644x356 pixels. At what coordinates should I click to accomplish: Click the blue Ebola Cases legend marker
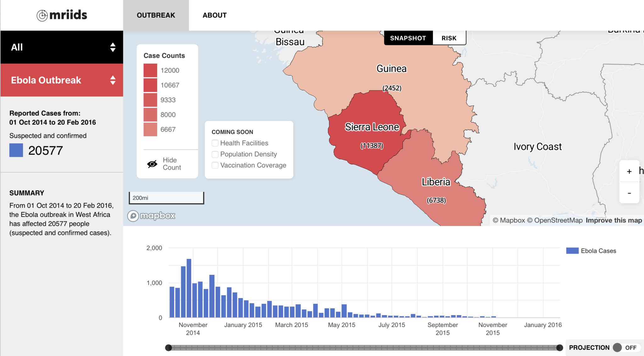coord(573,251)
